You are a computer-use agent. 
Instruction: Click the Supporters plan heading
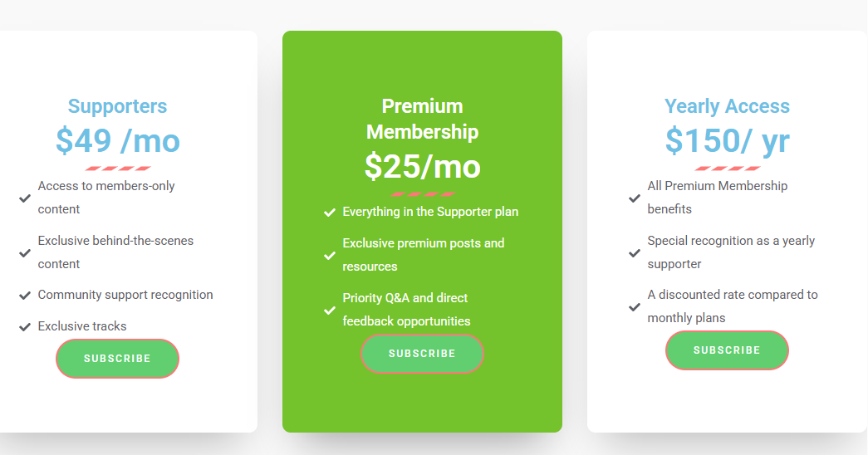coord(117,106)
